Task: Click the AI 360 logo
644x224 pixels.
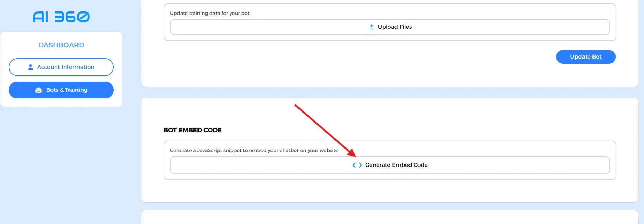Action: coord(61,17)
